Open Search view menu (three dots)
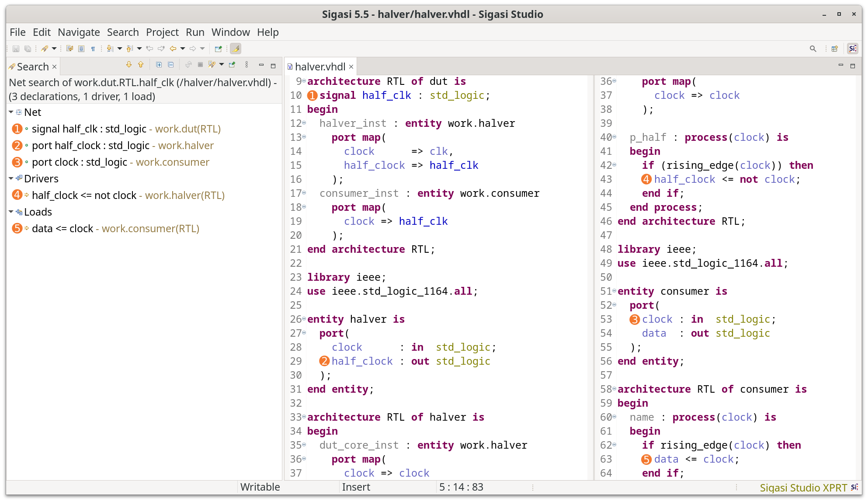Viewport: 868px width, 502px height. click(247, 65)
